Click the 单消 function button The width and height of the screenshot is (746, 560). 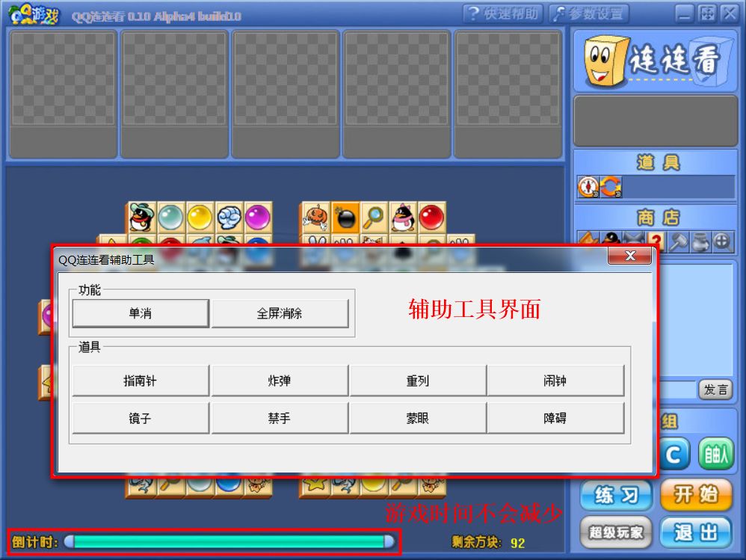coord(141,313)
